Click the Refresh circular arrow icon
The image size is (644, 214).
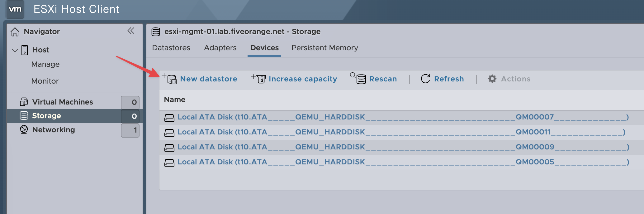point(425,79)
